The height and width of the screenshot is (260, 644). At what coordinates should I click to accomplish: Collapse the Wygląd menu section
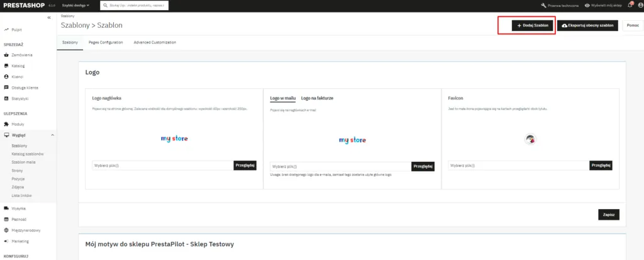click(x=52, y=135)
